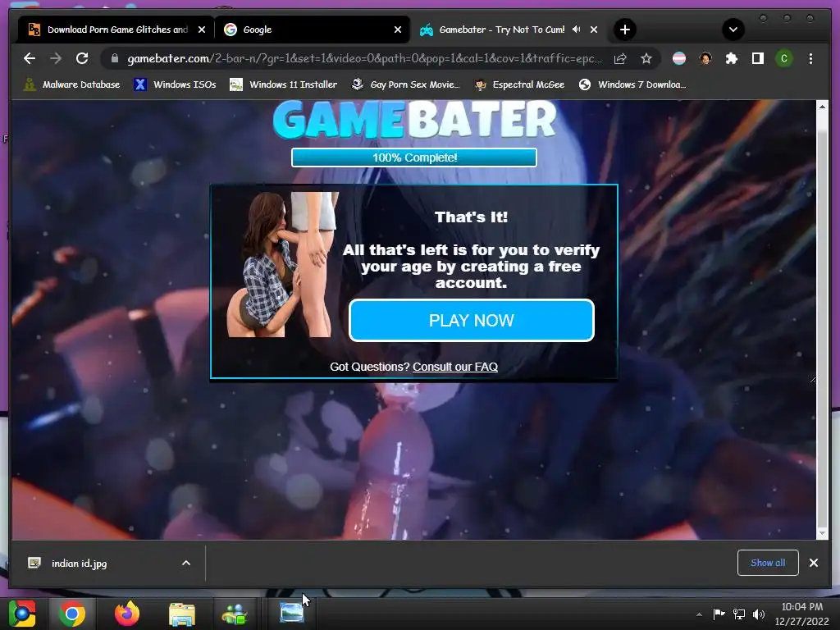
Task: Open the volume tray icon
Action: (759, 614)
